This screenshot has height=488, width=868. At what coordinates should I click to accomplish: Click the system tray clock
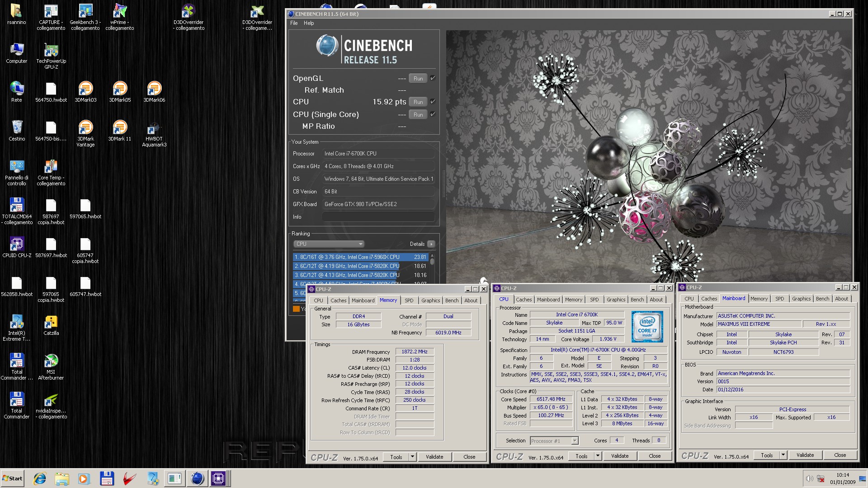tap(842, 479)
